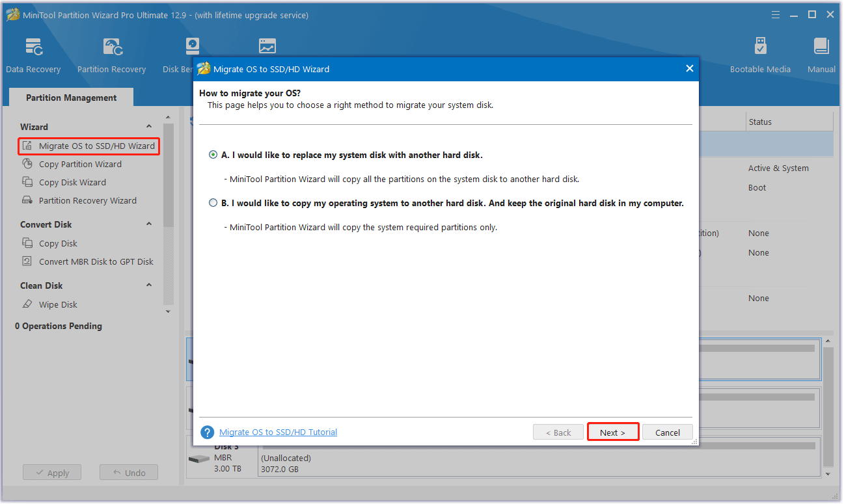Click the Back button
Image resolution: width=844 pixels, height=504 pixels.
coord(558,432)
